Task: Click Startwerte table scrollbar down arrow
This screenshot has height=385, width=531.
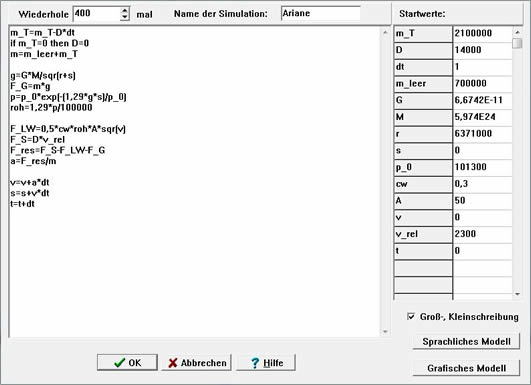Action: (x=517, y=294)
